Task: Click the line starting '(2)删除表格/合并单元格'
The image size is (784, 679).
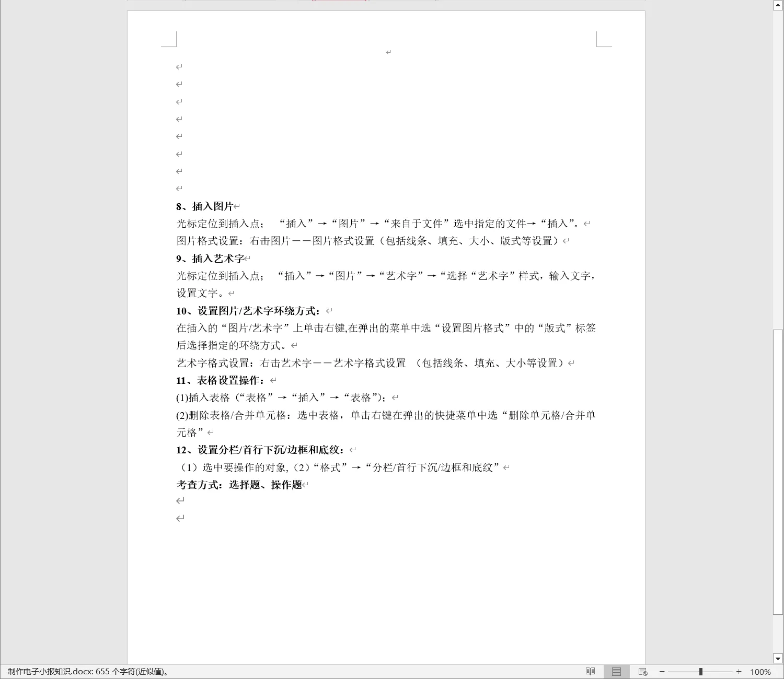Action: [x=386, y=415]
